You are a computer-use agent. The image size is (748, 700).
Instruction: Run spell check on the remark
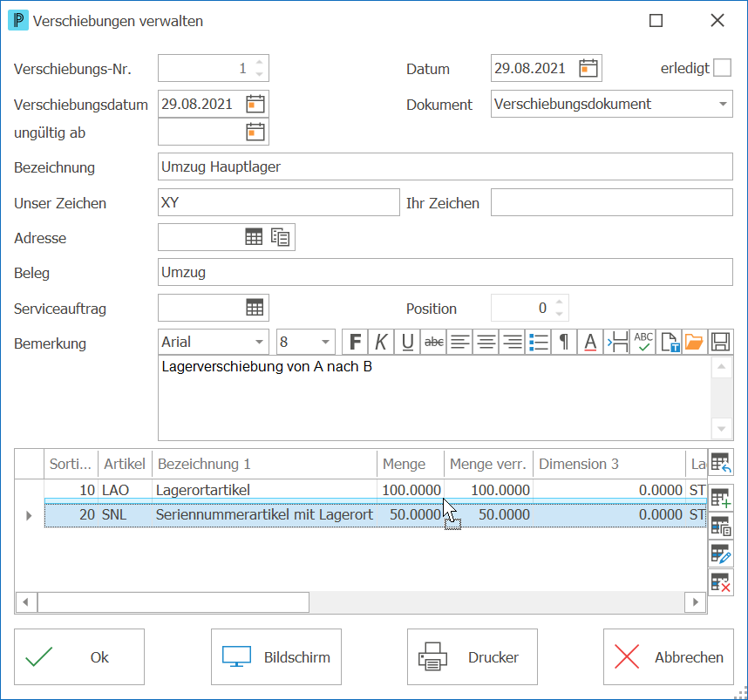643,342
